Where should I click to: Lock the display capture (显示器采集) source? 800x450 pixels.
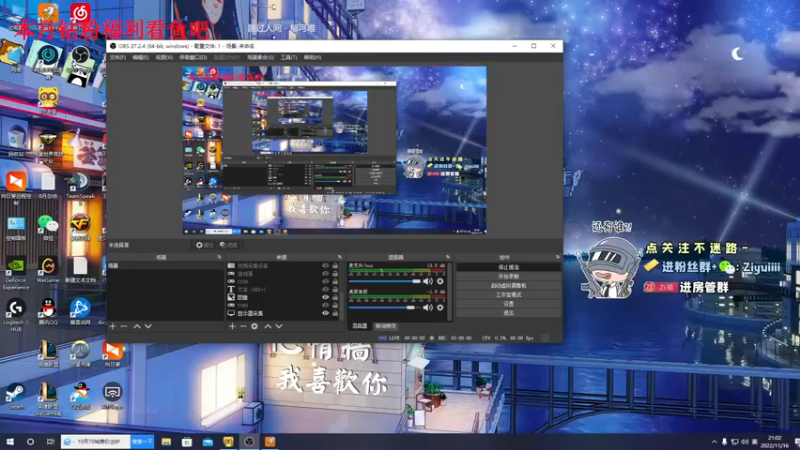pyautogui.click(x=335, y=313)
